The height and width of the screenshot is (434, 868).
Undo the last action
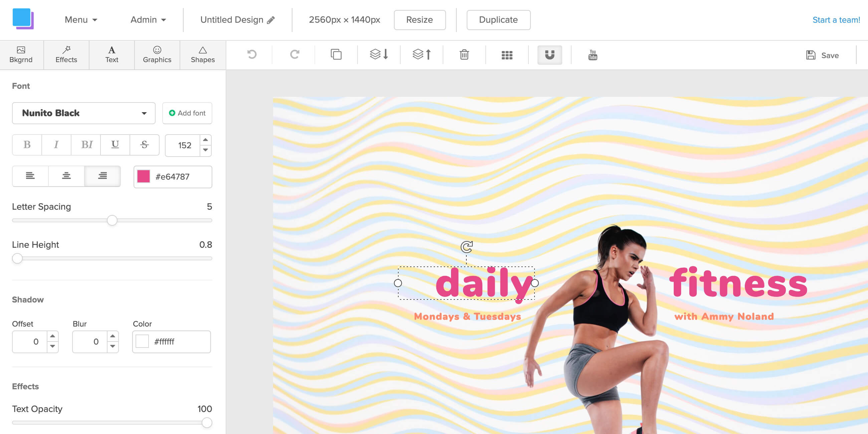pos(252,54)
